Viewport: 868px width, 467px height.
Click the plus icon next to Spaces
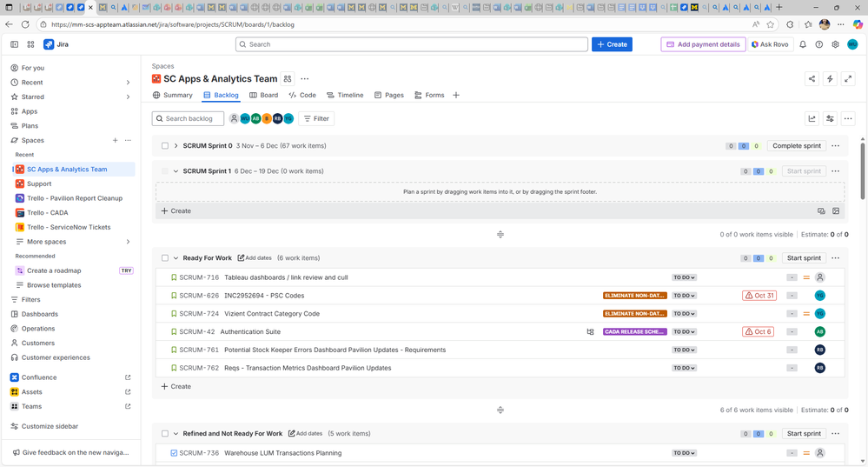(116, 140)
